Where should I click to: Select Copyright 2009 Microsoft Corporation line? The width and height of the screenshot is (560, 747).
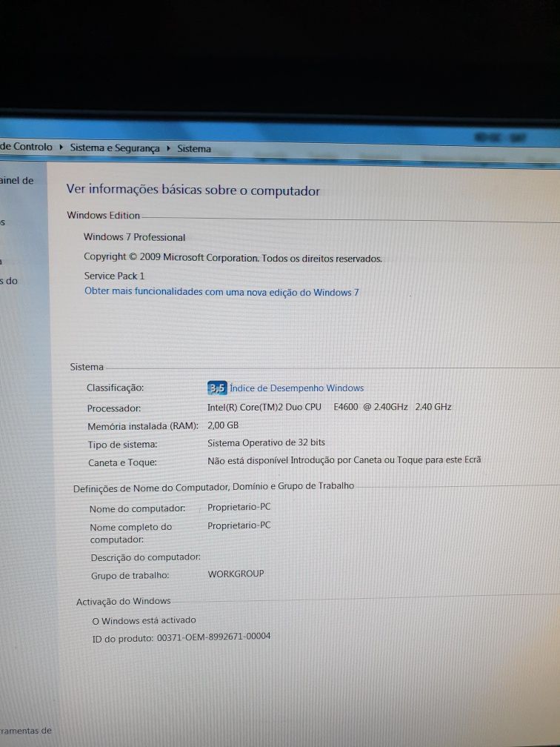pos(233,258)
